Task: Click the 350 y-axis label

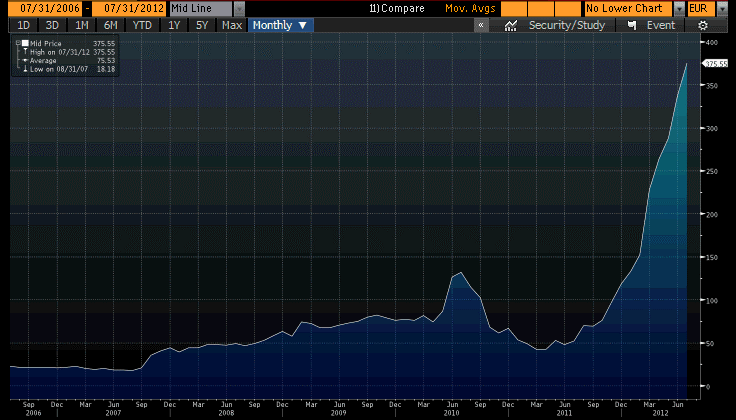Action: (712, 85)
